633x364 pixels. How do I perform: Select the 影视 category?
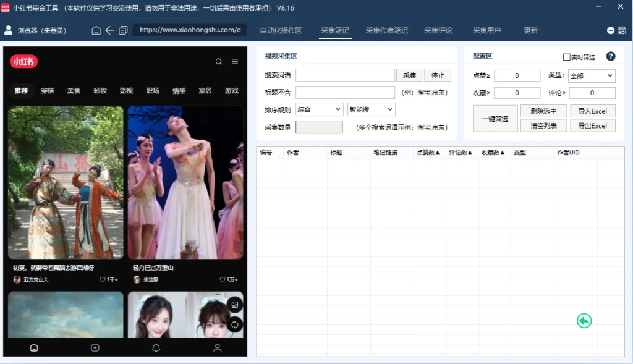(x=126, y=90)
